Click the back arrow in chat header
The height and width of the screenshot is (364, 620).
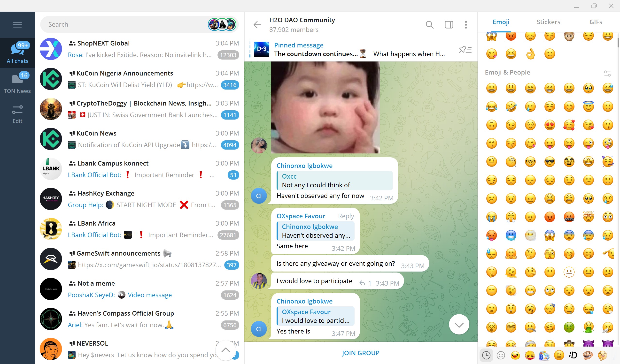coord(257,25)
